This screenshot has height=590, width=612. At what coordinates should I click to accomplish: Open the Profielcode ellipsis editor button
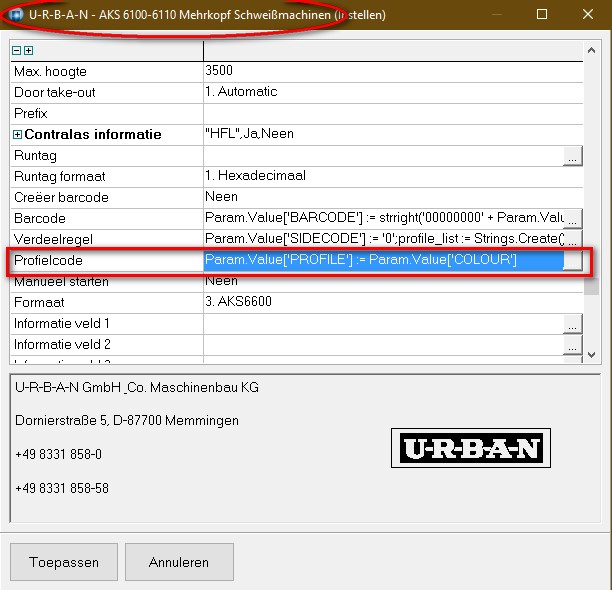[573, 261]
